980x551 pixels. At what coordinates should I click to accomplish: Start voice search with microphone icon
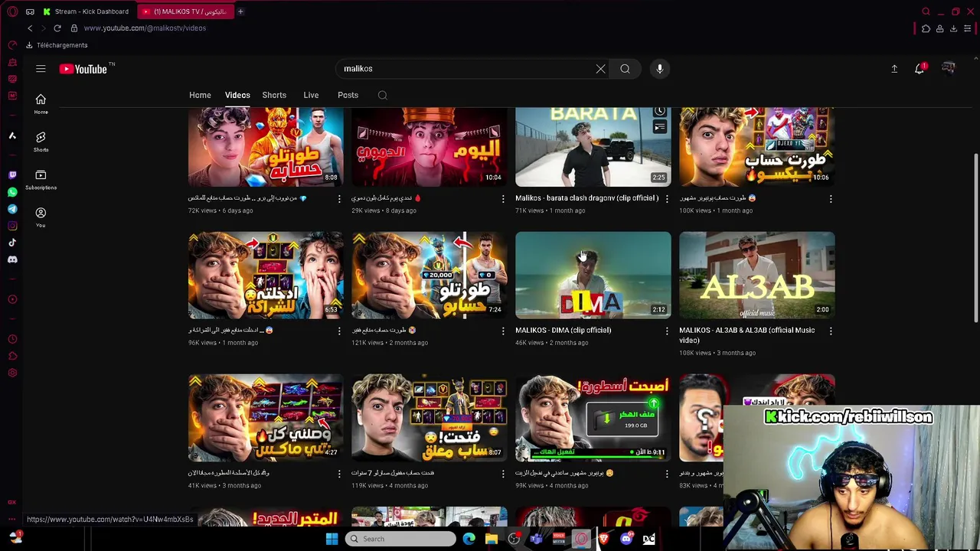pyautogui.click(x=660, y=69)
